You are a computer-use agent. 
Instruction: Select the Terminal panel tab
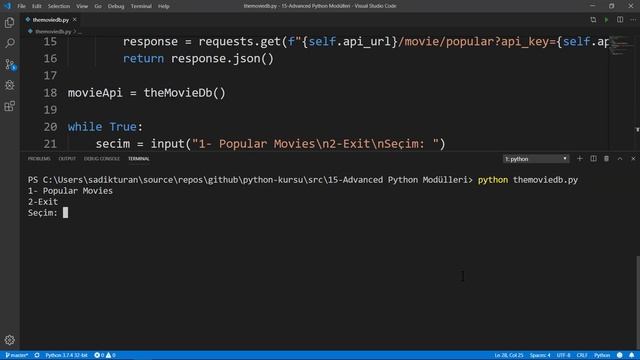pyautogui.click(x=139, y=158)
